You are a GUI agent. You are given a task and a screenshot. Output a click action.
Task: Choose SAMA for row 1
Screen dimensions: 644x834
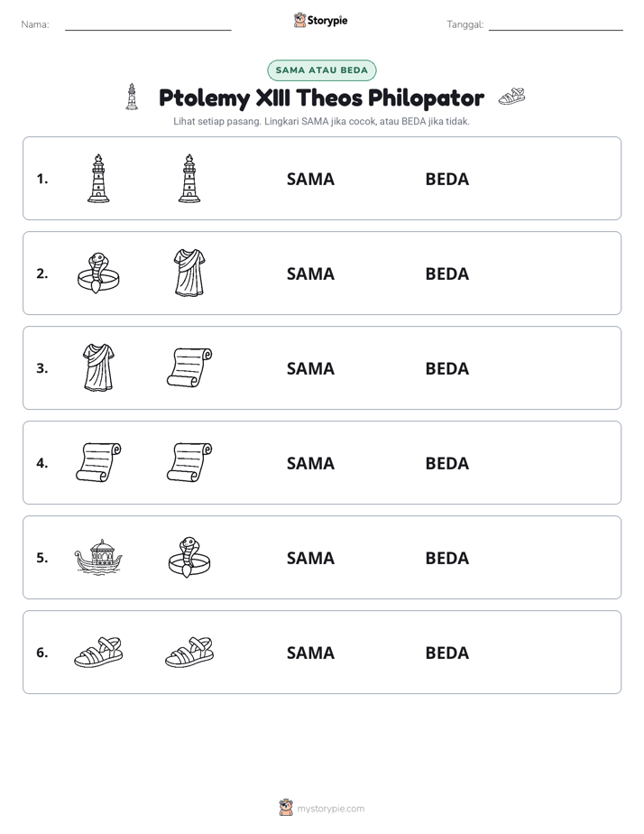[x=310, y=180]
